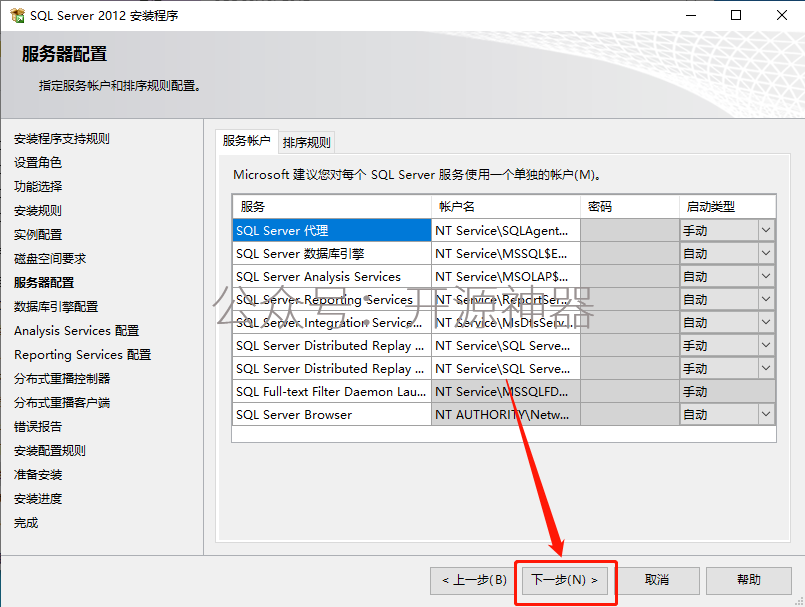Select the 服务帐户 tab
This screenshot has height=607, width=805.
coord(246,141)
